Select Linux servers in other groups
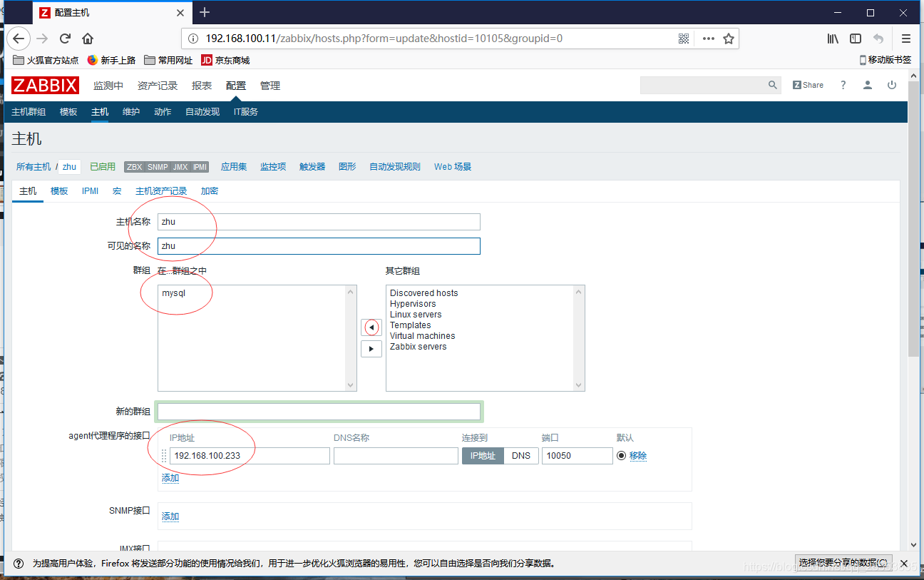The width and height of the screenshot is (924, 580). tap(416, 315)
